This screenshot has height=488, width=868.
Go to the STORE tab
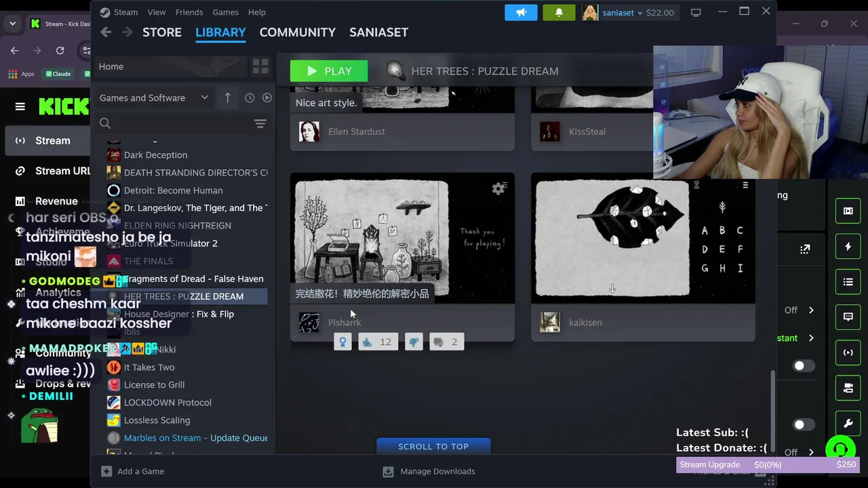pos(162,32)
